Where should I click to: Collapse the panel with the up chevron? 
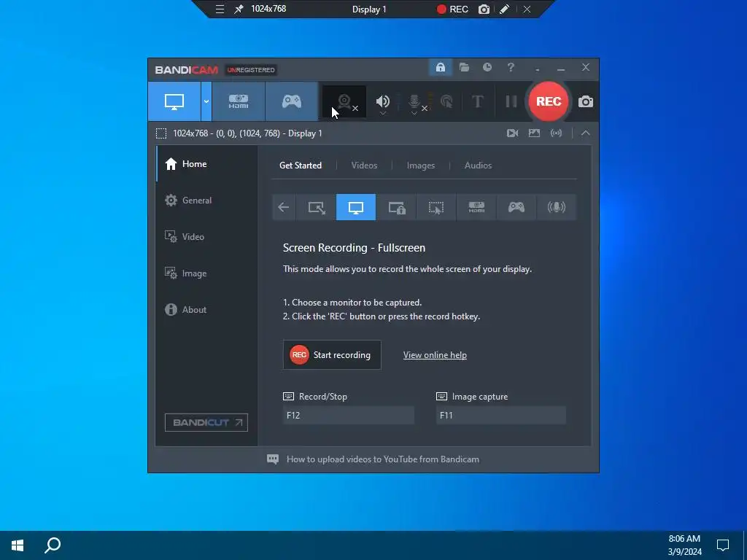pos(586,133)
